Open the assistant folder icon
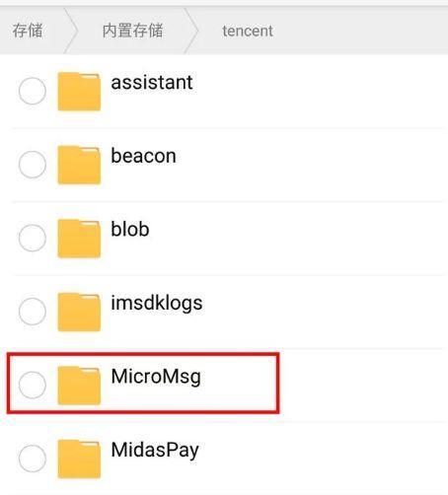Viewport: 448px width, 495px height. pyautogui.click(x=79, y=92)
